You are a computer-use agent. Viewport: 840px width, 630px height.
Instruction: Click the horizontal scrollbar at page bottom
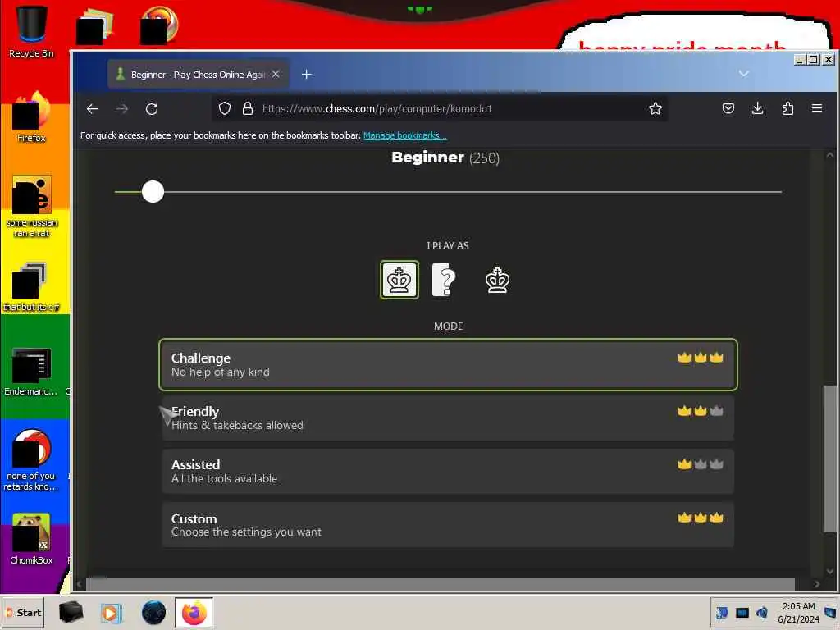click(x=441, y=583)
